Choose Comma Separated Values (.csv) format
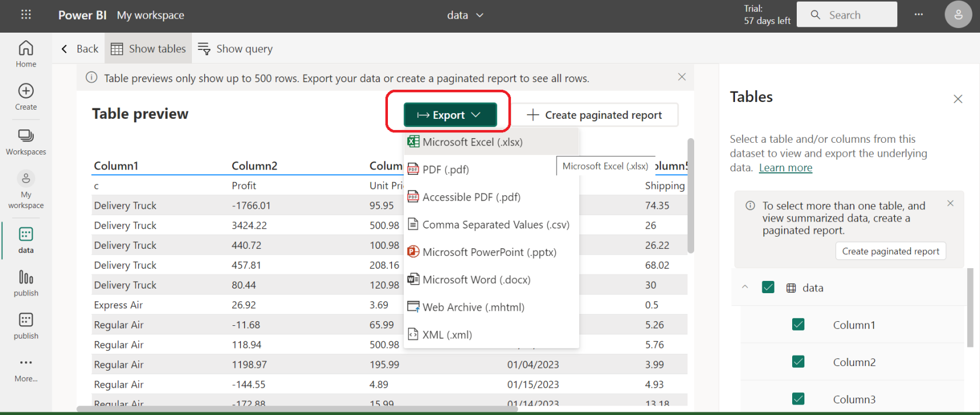The width and height of the screenshot is (980, 415). [495, 224]
